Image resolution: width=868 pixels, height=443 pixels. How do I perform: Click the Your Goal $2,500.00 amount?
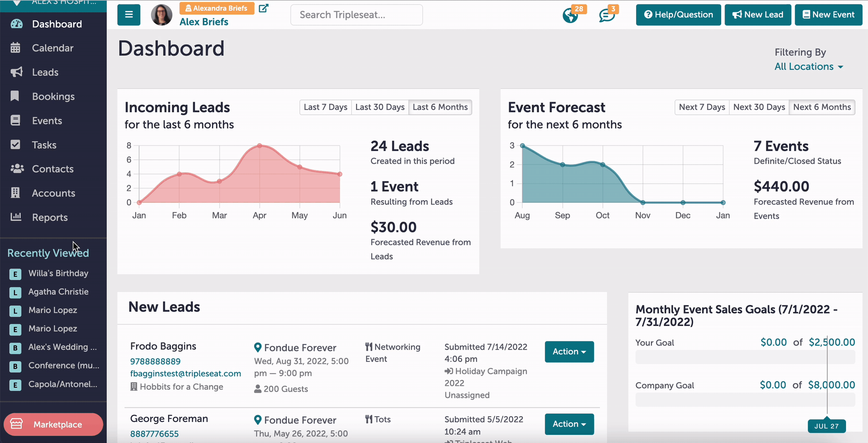point(832,342)
